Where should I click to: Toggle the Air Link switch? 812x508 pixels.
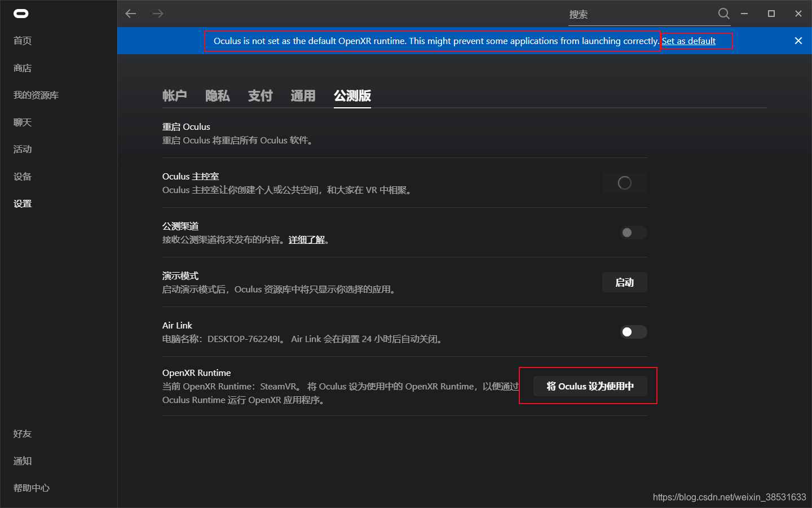point(634,332)
